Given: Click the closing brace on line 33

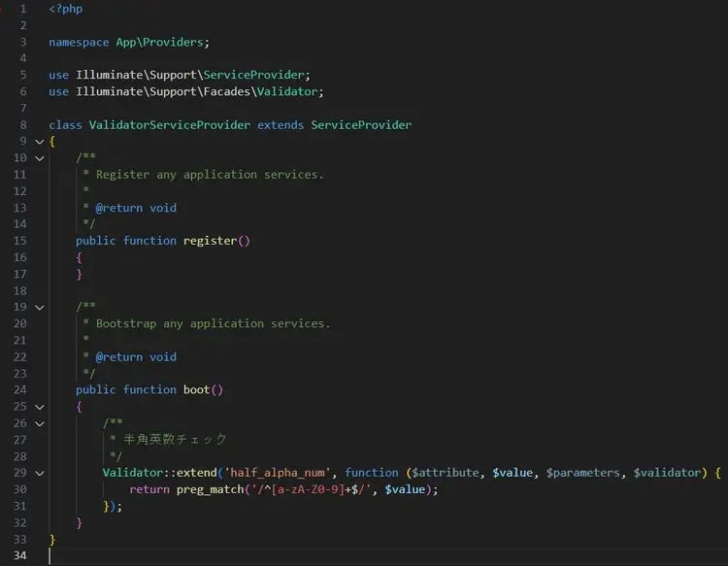Looking at the screenshot, I should [52, 539].
